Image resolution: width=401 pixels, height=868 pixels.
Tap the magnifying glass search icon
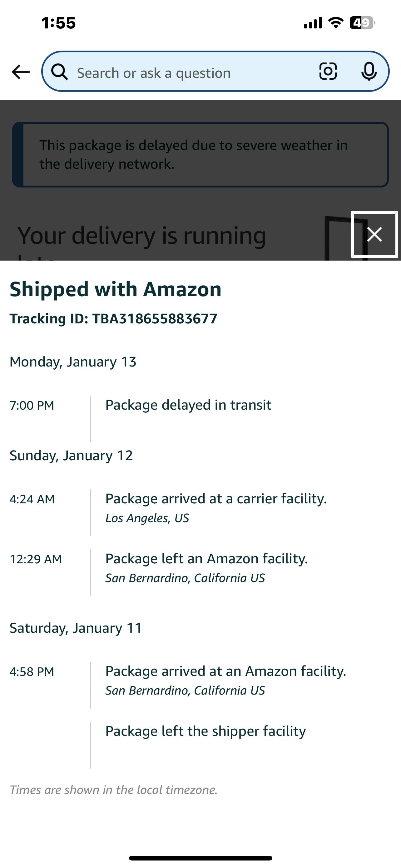(59, 72)
